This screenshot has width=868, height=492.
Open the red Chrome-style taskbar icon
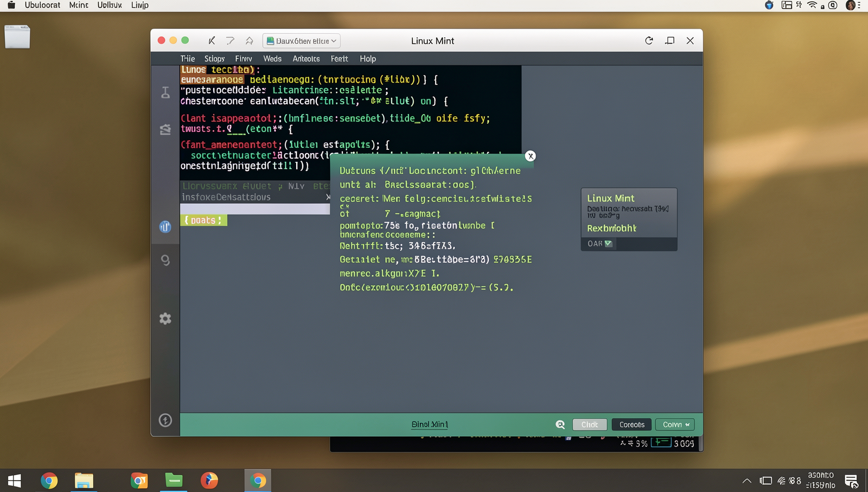point(139,481)
